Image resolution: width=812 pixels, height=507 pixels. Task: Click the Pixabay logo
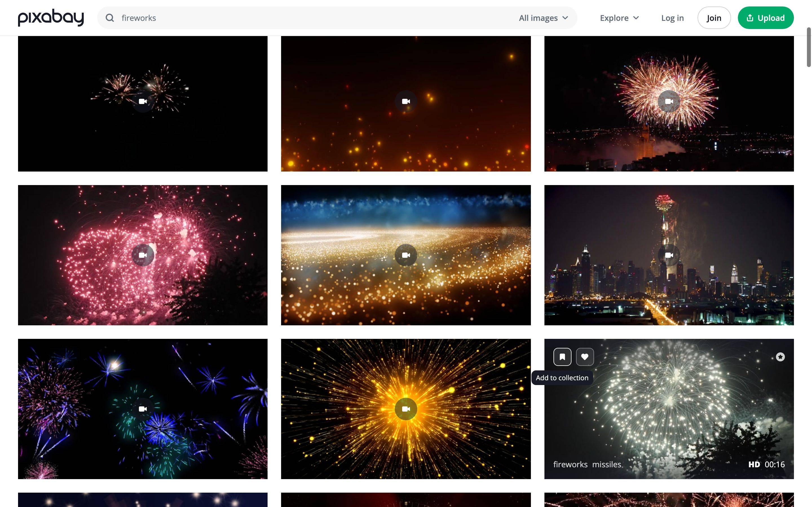[x=51, y=18]
